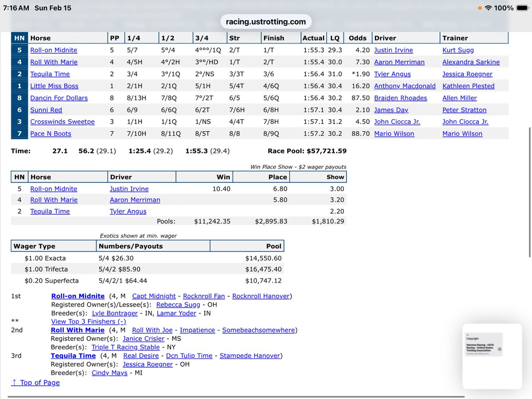Image resolution: width=532 pixels, height=399 pixels.
Task: Open trainer Kathleen Plested link
Action: tap(468, 86)
